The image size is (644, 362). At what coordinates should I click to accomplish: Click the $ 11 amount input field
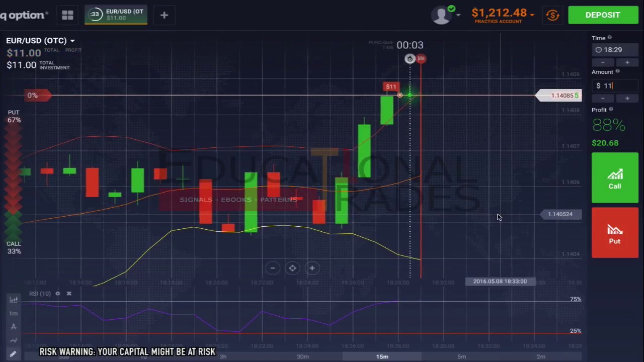coord(615,86)
